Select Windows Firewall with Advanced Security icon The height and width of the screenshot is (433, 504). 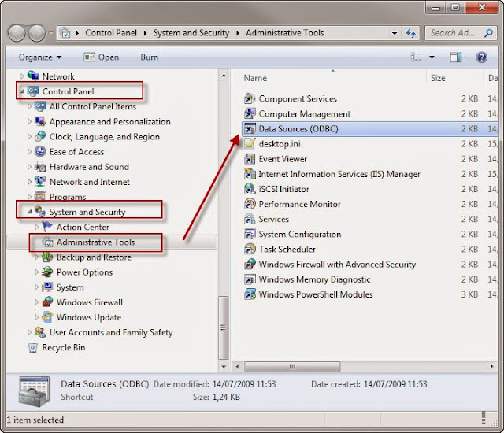[x=250, y=264]
